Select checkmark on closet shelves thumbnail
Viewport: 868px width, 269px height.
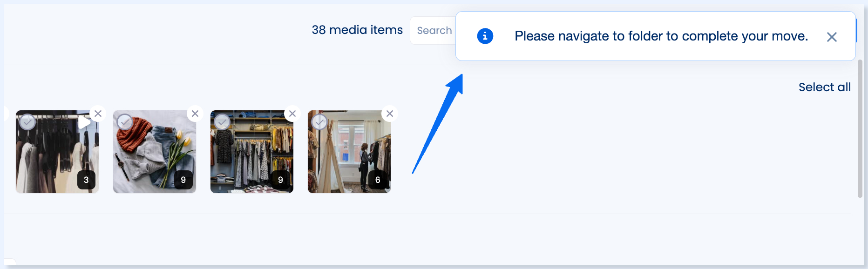pyautogui.click(x=222, y=122)
